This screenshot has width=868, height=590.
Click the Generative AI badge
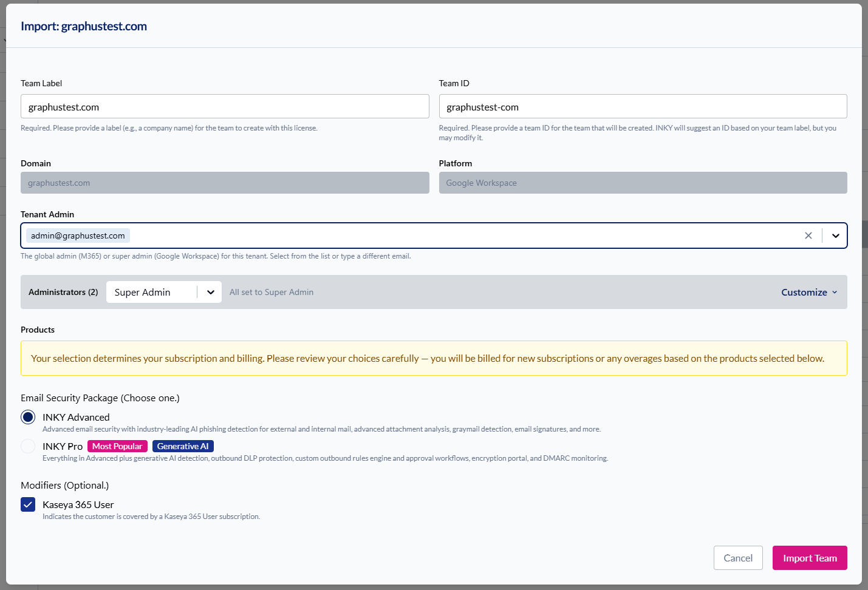[183, 446]
